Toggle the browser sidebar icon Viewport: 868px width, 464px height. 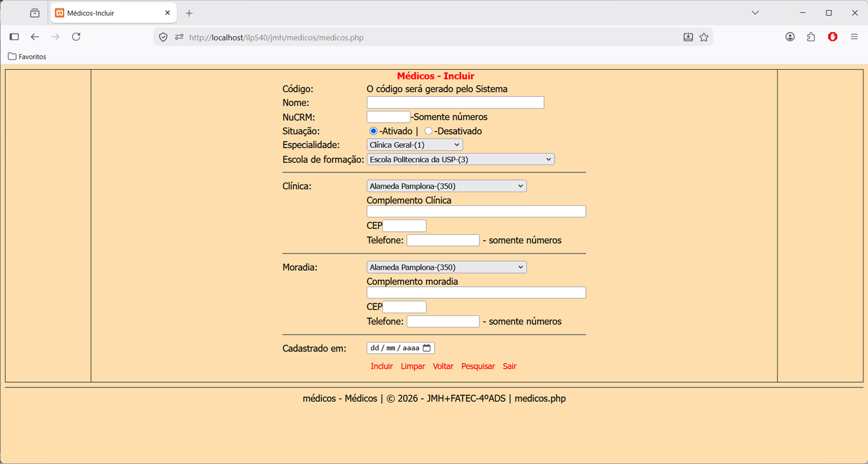[x=14, y=37]
